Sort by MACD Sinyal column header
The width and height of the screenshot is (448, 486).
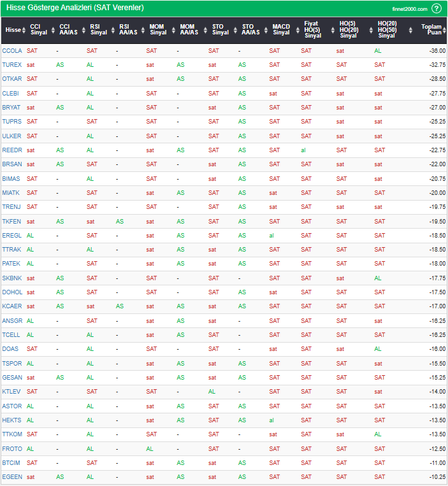[x=280, y=30]
